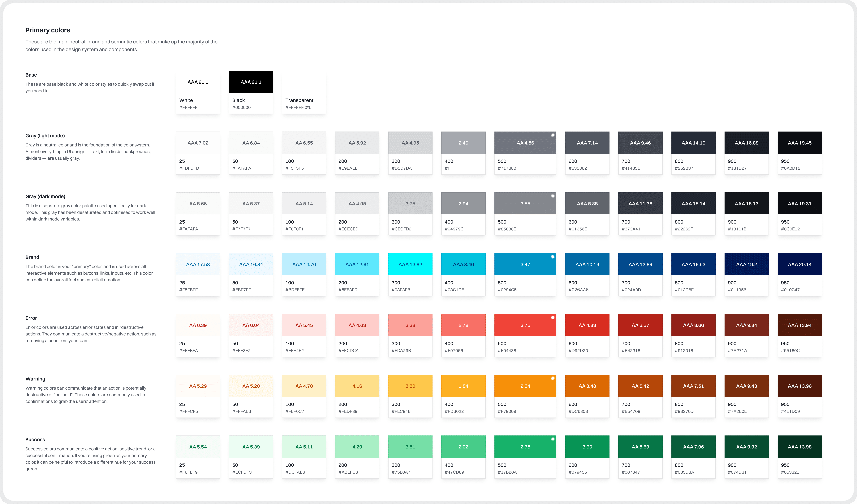
Task: Click the dot on Gray light mode 500
Action: point(553,135)
